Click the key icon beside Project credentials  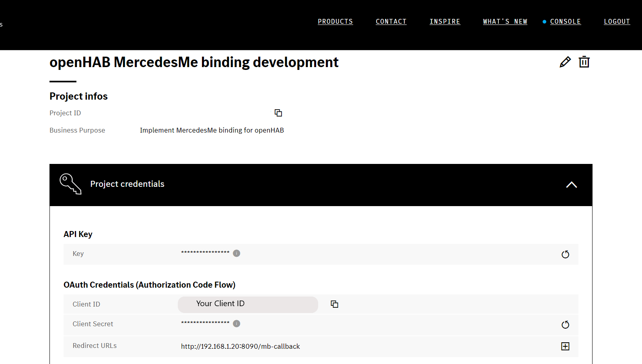(70, 184)
